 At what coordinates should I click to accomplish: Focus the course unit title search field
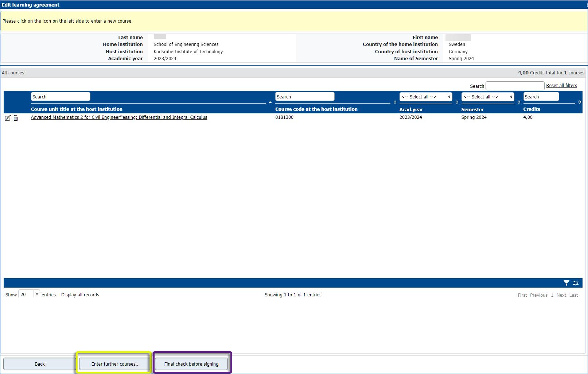coord(61,97)
